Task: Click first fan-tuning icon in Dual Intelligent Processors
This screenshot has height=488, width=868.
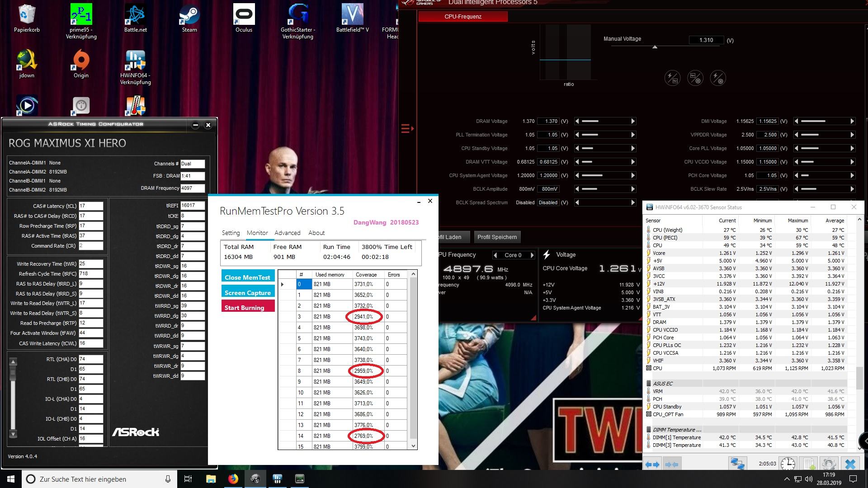Action: click(x=672, y=78)
